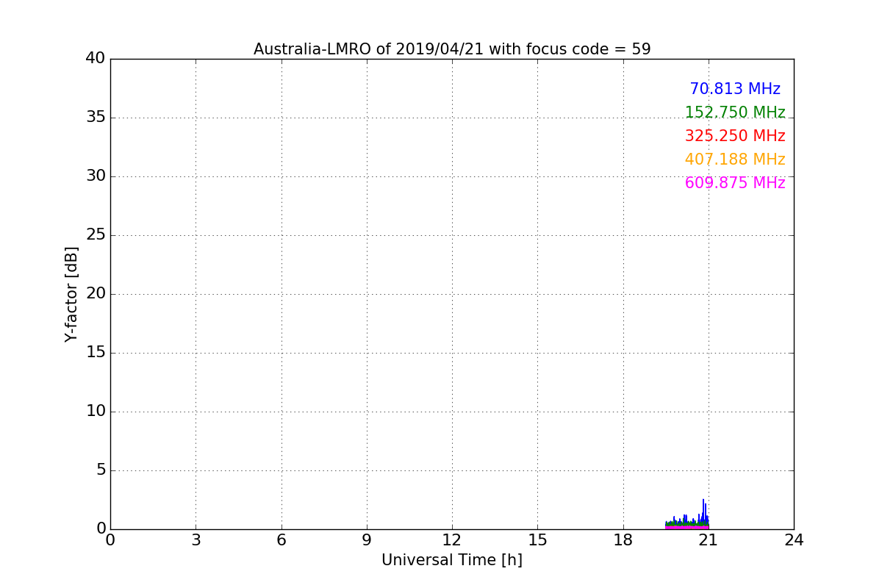Screen dimensions: 882x588
Task: Click the Universal Time [h] axis label
Action: pyautogui.click(x=452, y=560)
